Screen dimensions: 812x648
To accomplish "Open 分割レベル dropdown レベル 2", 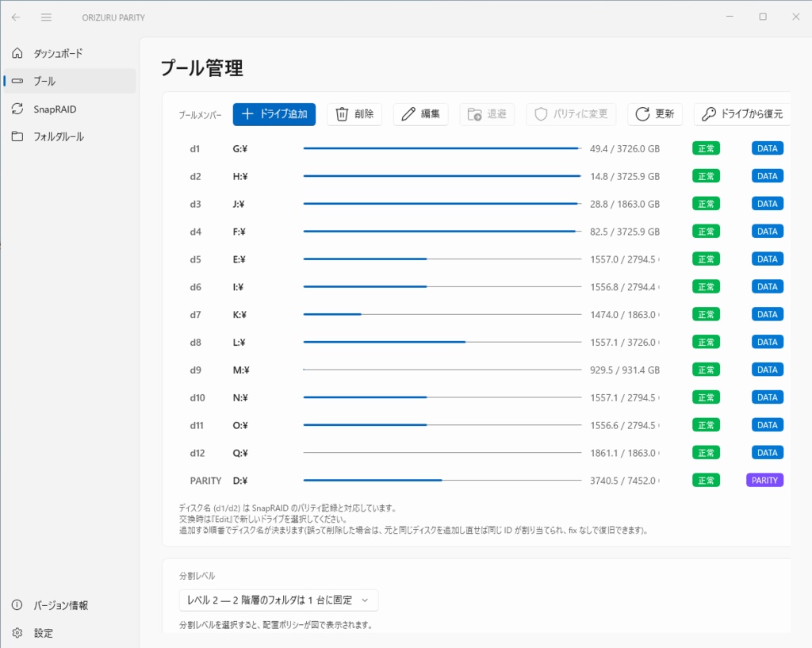I will pos(278,600).
